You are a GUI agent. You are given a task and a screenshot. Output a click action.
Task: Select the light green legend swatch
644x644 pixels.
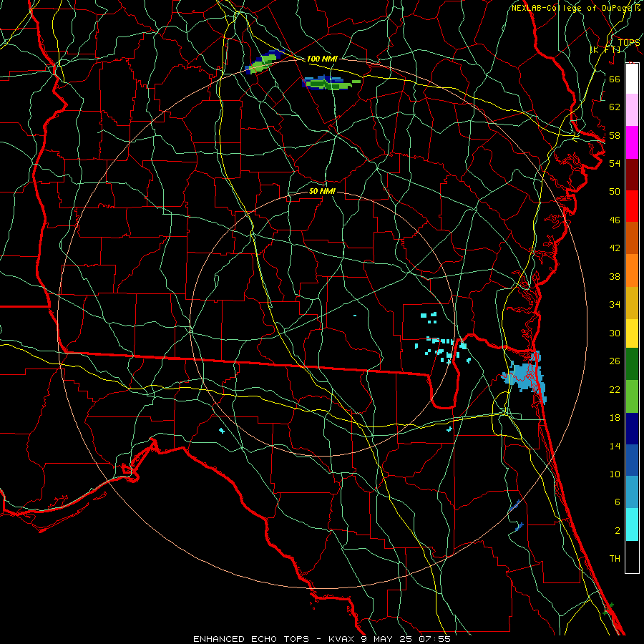pos(632,396)
